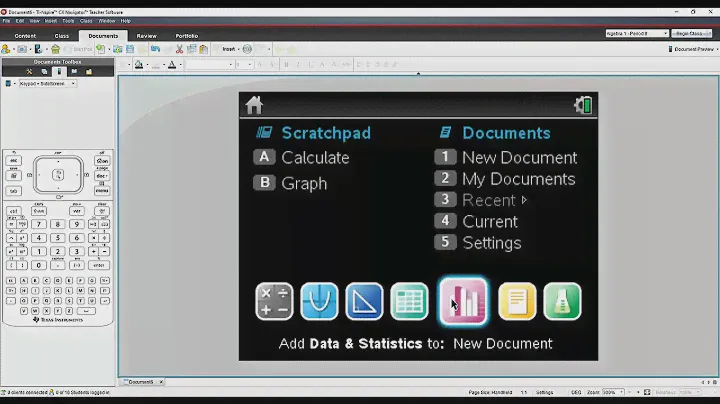Viewport: 720px width, 404px height.
Task: Click the Home icon on handheld screen
Action: pyautogui.click(x=254, y=105)
